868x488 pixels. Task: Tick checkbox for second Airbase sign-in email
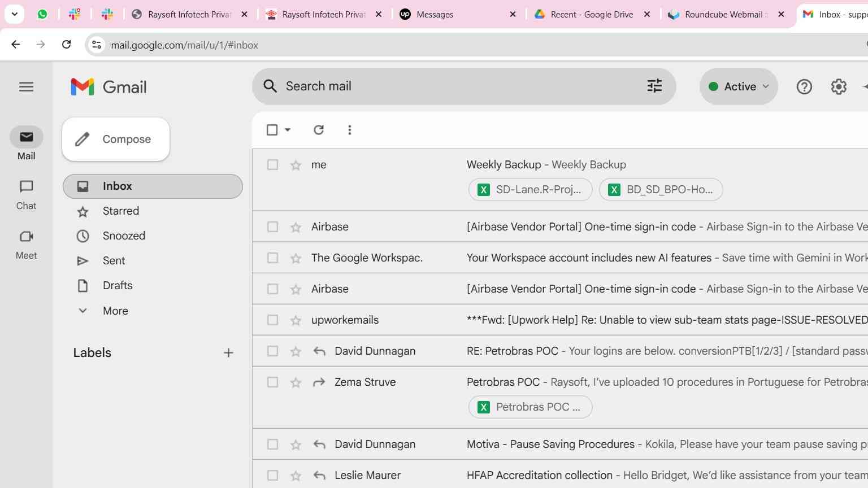[272, 289]
